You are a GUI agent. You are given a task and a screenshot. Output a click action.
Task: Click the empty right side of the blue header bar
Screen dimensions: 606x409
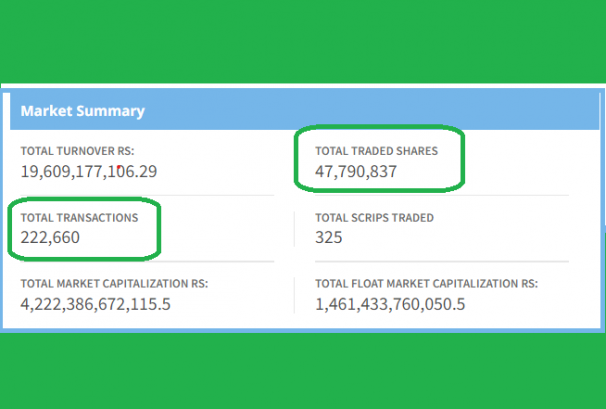(450, 111)
